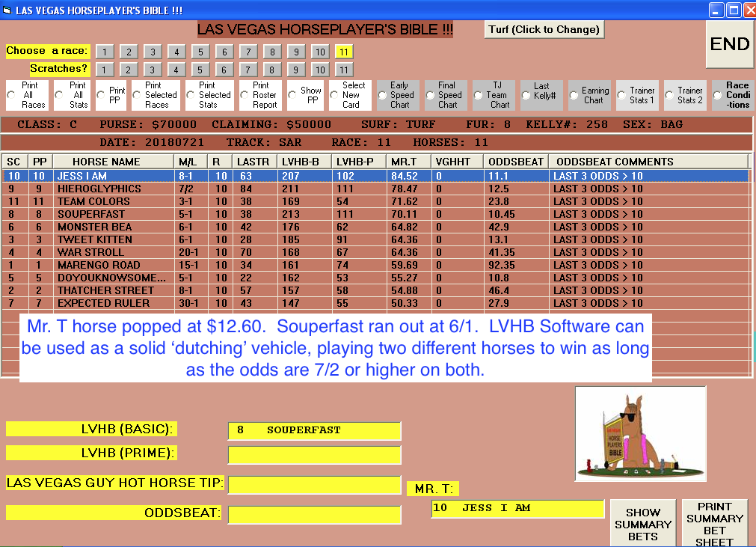
Task: Sort by LVHB-P column header
Action: pos(359,162)
